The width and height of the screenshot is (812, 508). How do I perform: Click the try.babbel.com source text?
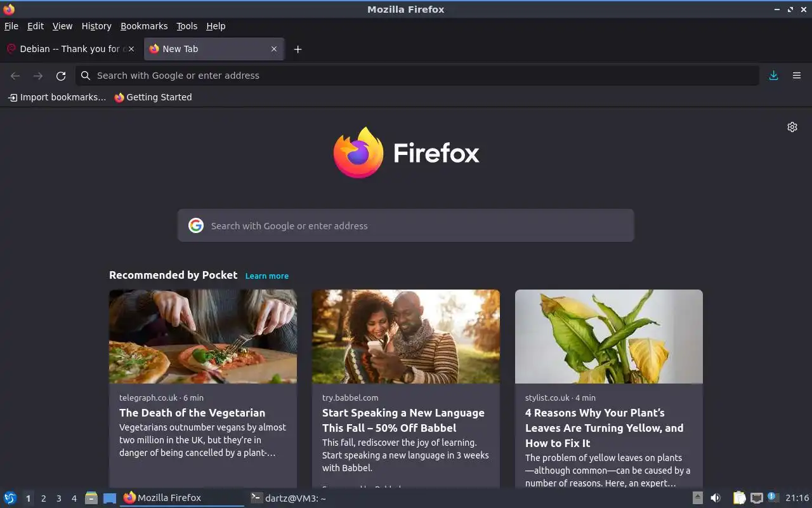(x=350, y=398)
